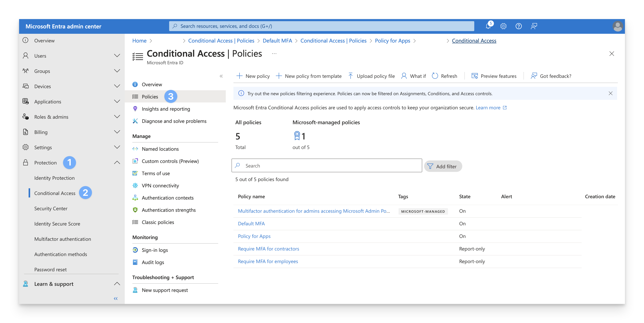Click the Add filter button
The width and height of the screenshot is (644, 323).
(443, 166)
